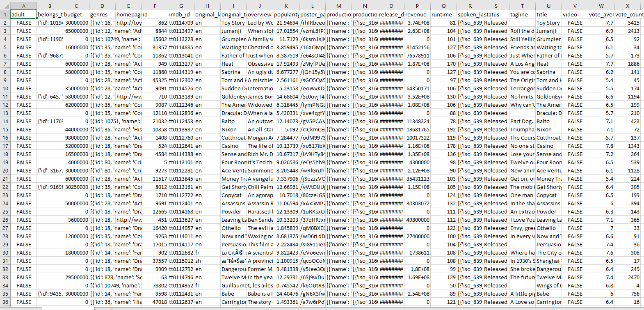The height and width of the screenshot is (310, 644).
Task: Select the vote count cell 2470
Action: [x=628, y=277]
